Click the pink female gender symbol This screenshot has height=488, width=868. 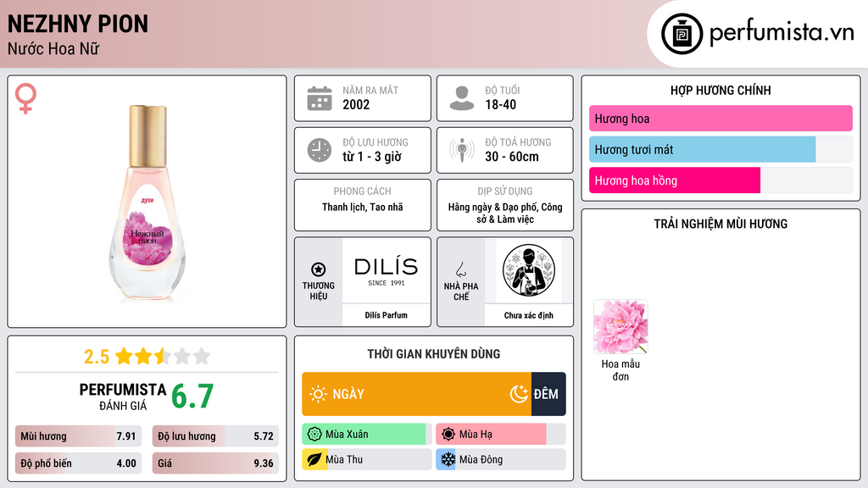pos(25,98)
